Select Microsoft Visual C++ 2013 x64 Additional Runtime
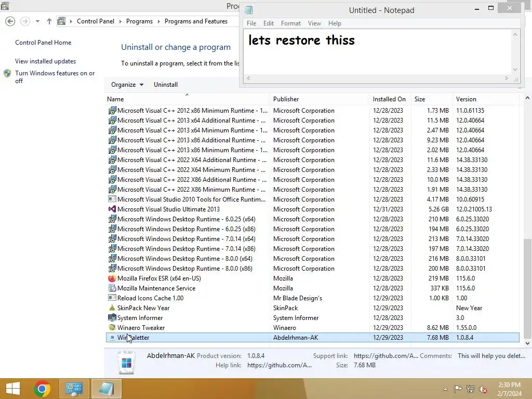 pyautogui.click(x=312, y=121)
